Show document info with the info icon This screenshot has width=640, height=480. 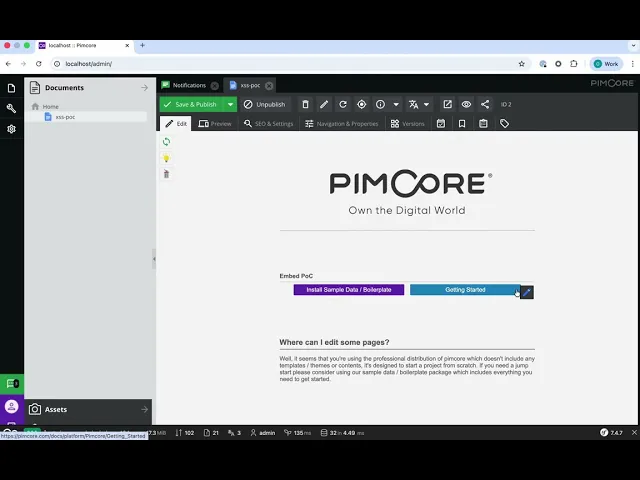[x=380, y=104]
